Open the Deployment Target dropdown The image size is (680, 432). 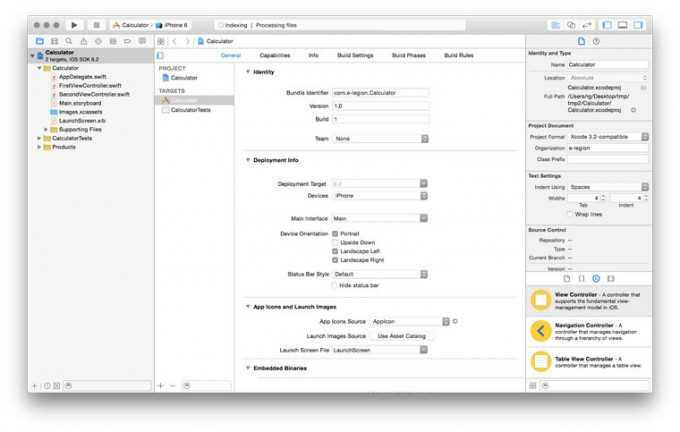(x=380, y=184)
